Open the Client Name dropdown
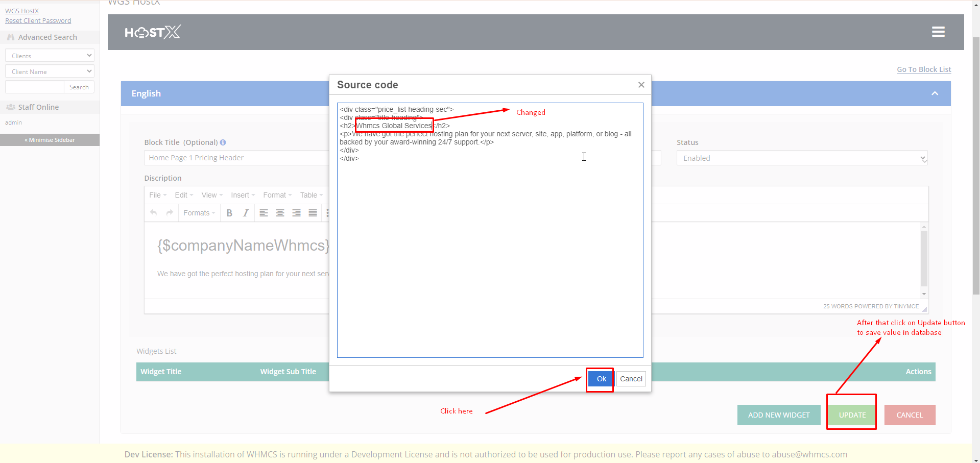Image resolution: width=980 pixels, height=463 pixels. pyautogui.click(x=50, y=71)
